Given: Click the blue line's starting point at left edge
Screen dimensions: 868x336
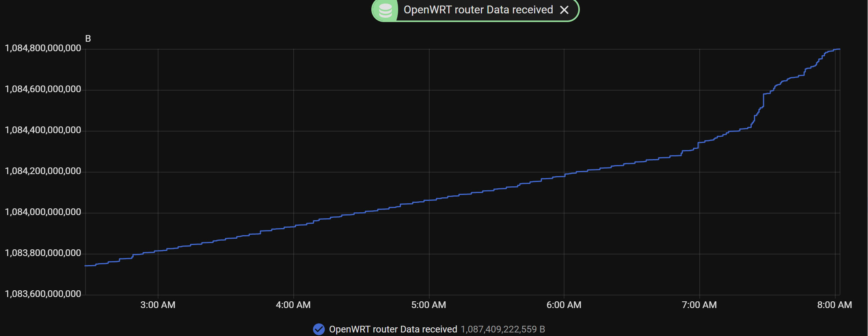Looking at the screenshot, I should [x=86, y=265].
